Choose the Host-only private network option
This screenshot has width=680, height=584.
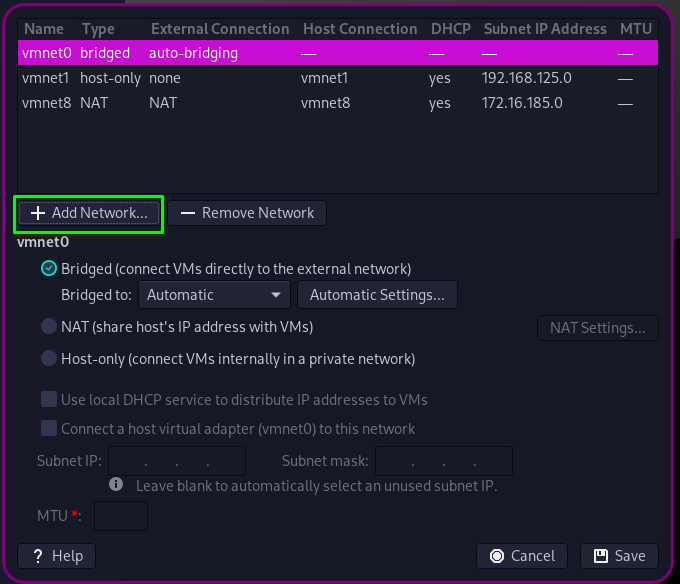coord(49,359)
